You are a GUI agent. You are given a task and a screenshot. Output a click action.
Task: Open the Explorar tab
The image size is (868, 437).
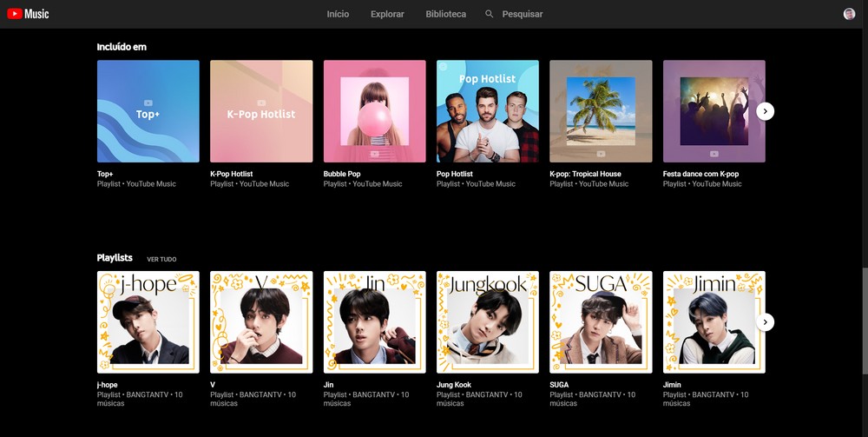point(387,14)
